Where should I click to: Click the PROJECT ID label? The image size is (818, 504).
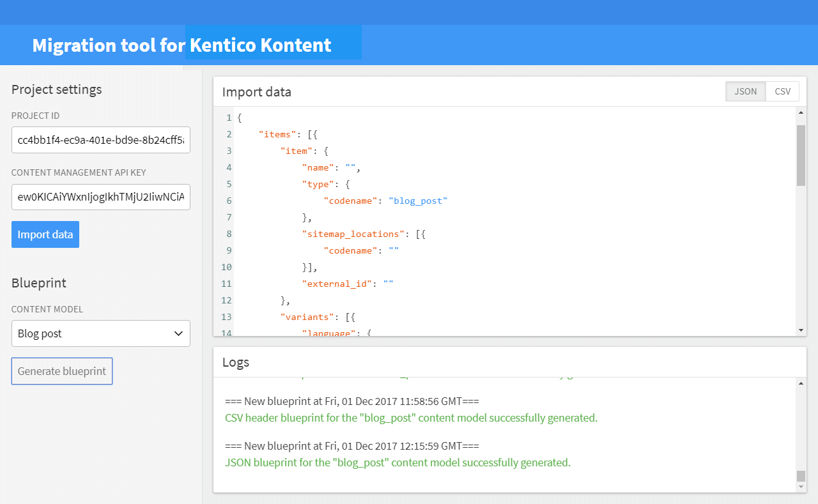pyautogui.click(x=35, y=116)
